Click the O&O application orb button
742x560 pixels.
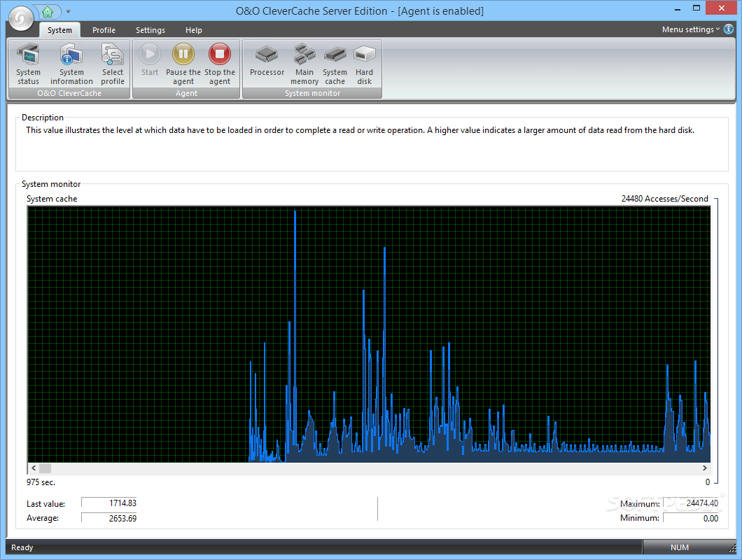point(21,18)
